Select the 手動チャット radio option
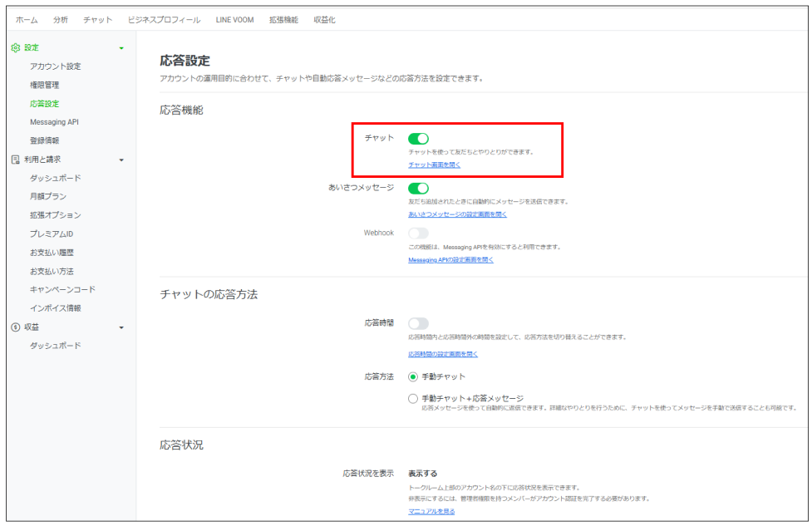This screenshot has width=812, height=526. coord(413,377)
